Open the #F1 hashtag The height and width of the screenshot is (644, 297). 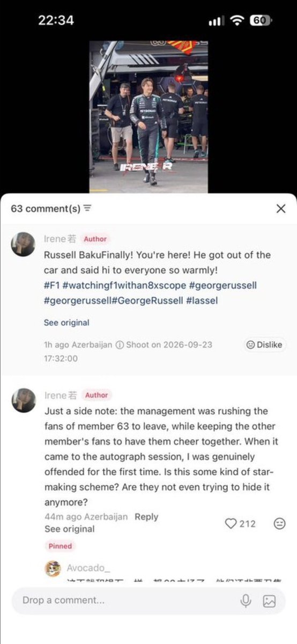coord(51,286)
